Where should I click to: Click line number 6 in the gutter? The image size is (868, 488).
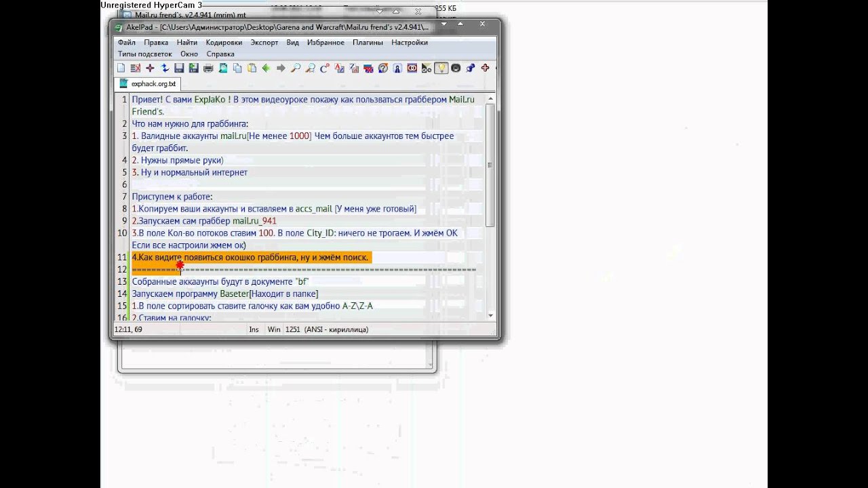[124, 184]
